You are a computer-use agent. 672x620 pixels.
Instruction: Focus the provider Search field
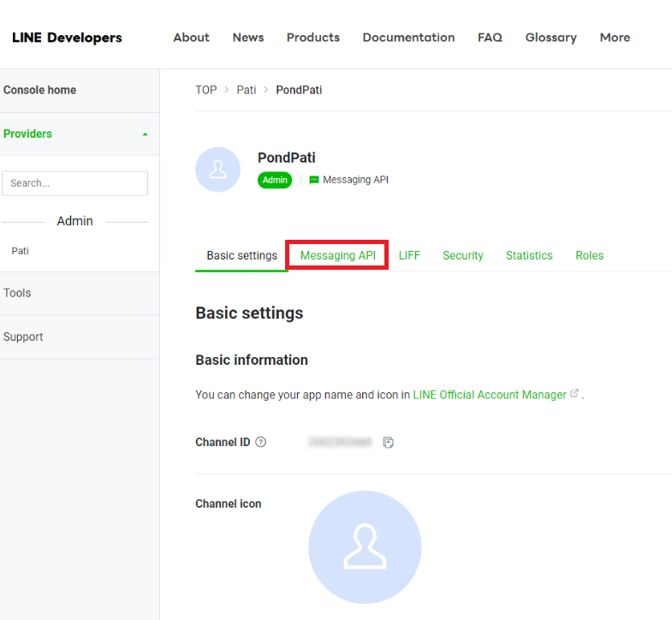(75, 183)
